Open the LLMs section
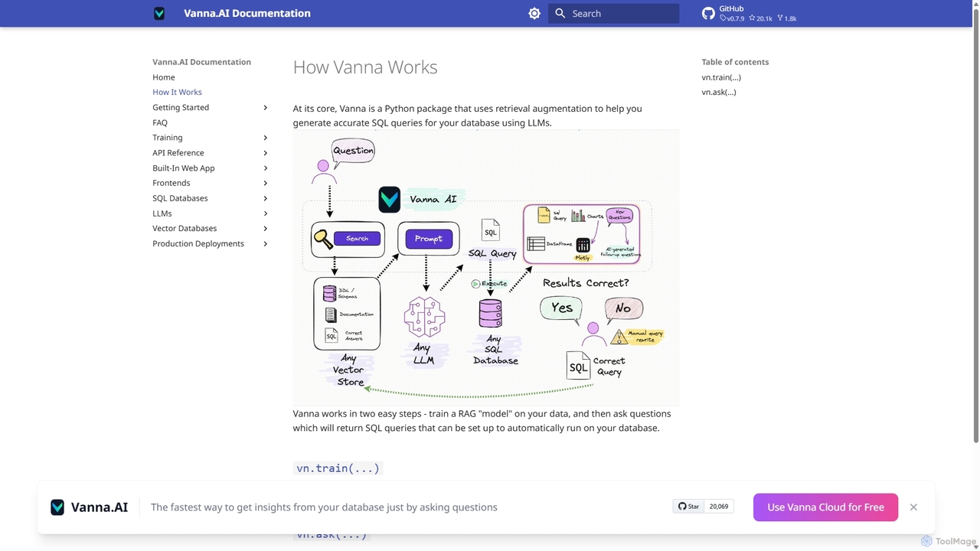The width and height of the screenshot is (980, 551). point(162,214)
